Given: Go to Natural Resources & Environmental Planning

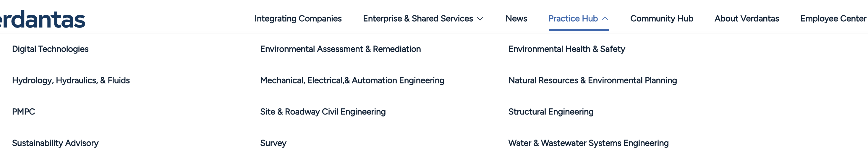Looking at the screenshot, I should click(592, 81).
